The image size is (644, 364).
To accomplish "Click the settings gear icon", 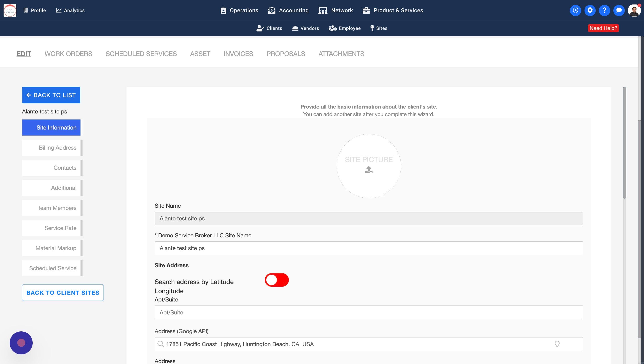I will click(x=590, y=10).
